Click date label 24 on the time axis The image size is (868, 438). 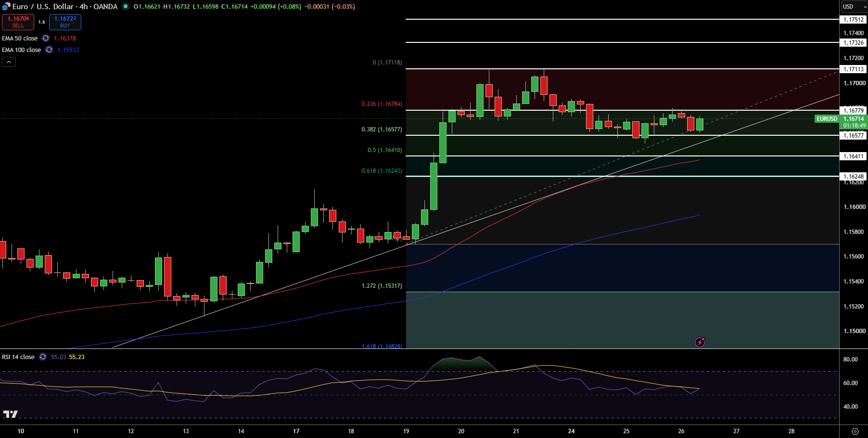click(571, 431)
